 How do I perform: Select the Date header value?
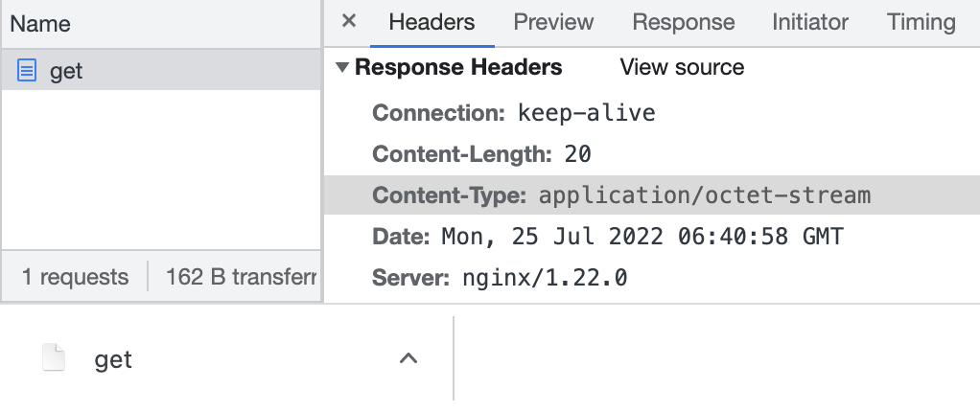point(642,237)
